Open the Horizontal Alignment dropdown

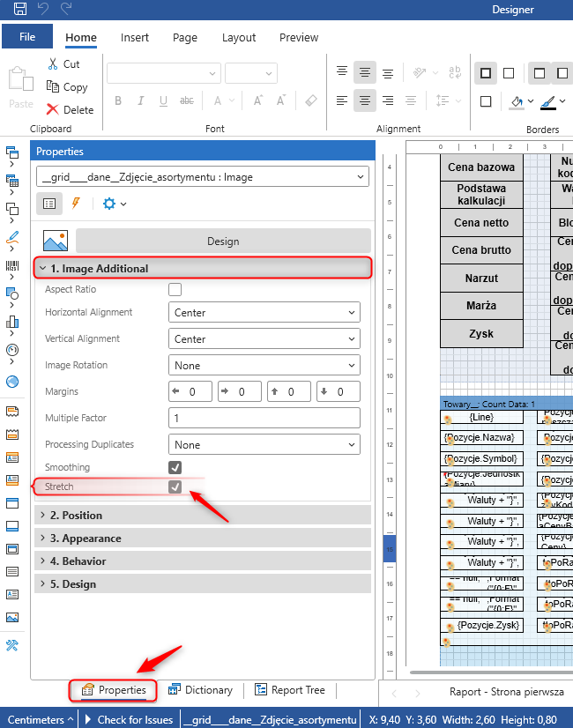[264, 313]
